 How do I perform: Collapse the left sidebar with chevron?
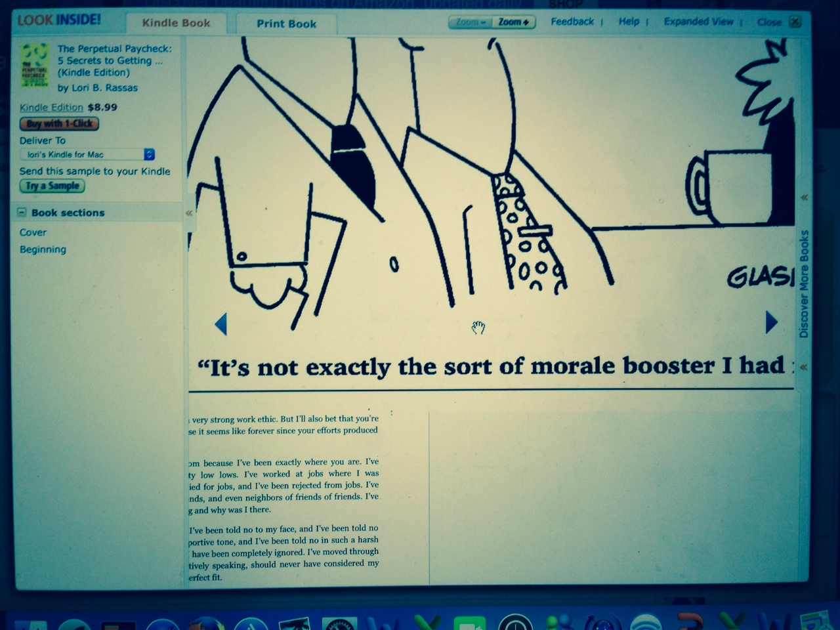point(189,213)
